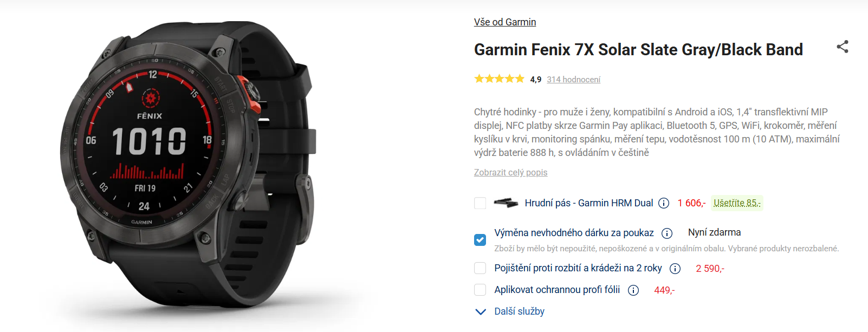
Task: Check the Hrudní pás Garmin HRM Dual box
Action: tap(480, 203)
